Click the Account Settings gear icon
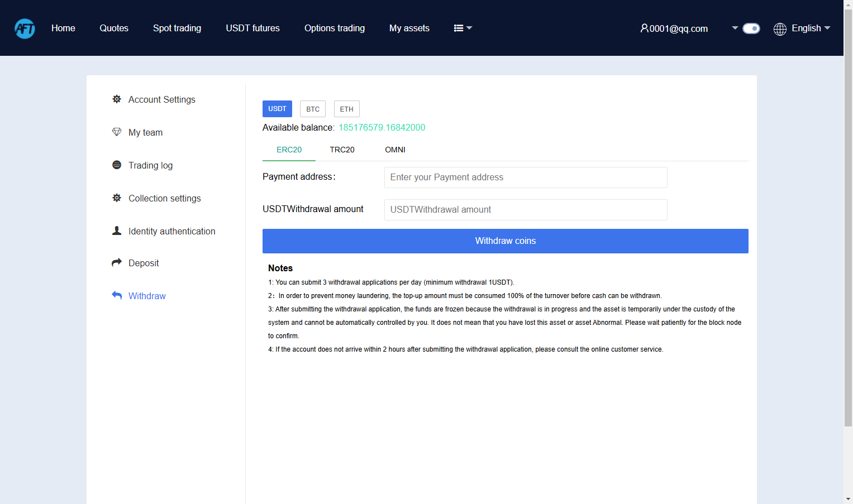 coord(117,99)
